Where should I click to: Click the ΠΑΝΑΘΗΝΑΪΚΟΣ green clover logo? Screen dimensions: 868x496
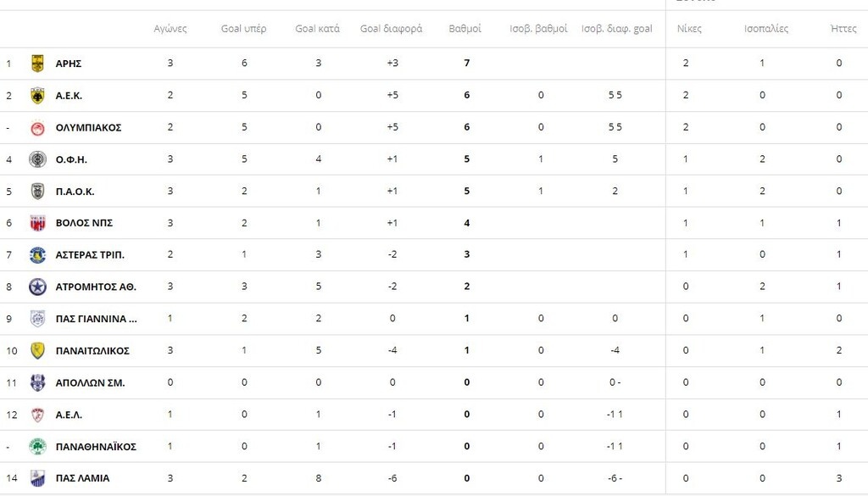(x=37, y=447)
